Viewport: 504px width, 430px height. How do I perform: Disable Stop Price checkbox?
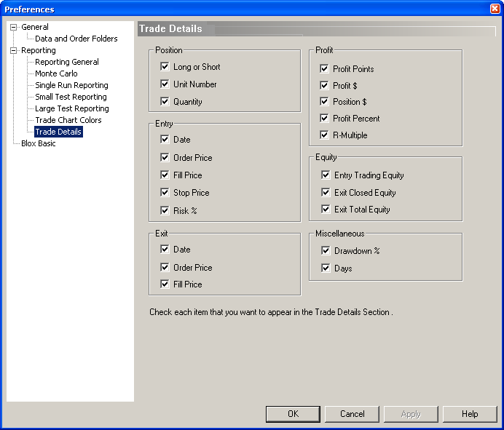165,192
